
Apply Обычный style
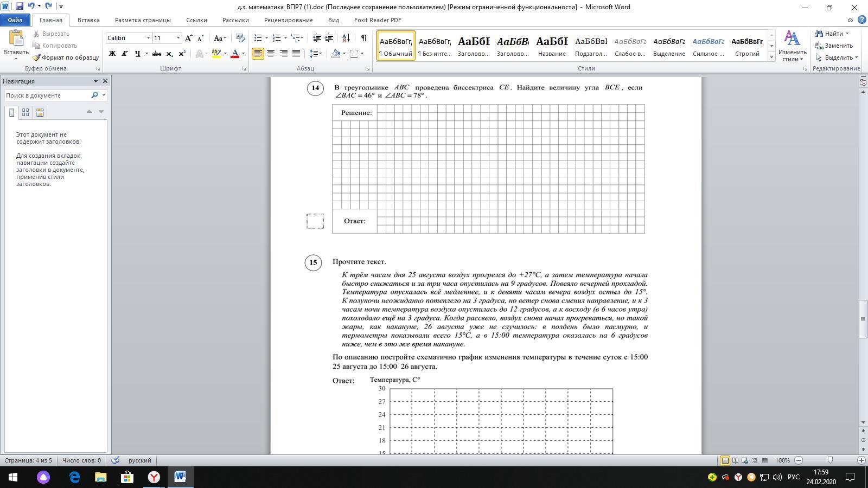(395, 46)
